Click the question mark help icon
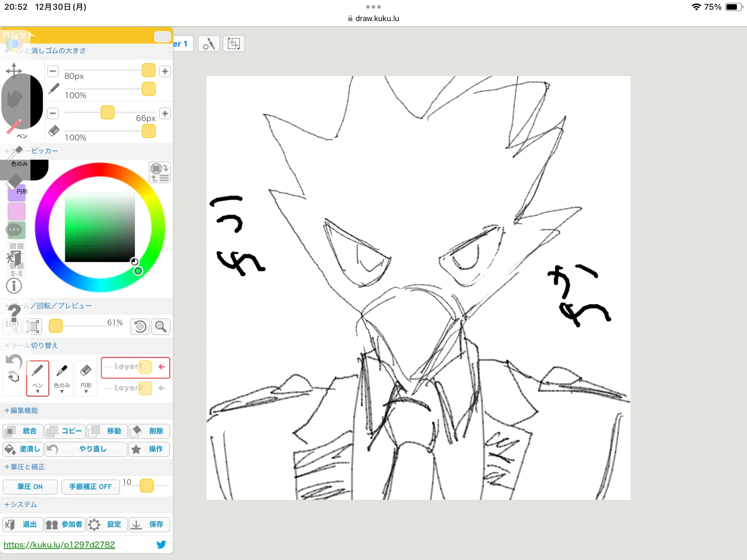 (14, 313)
